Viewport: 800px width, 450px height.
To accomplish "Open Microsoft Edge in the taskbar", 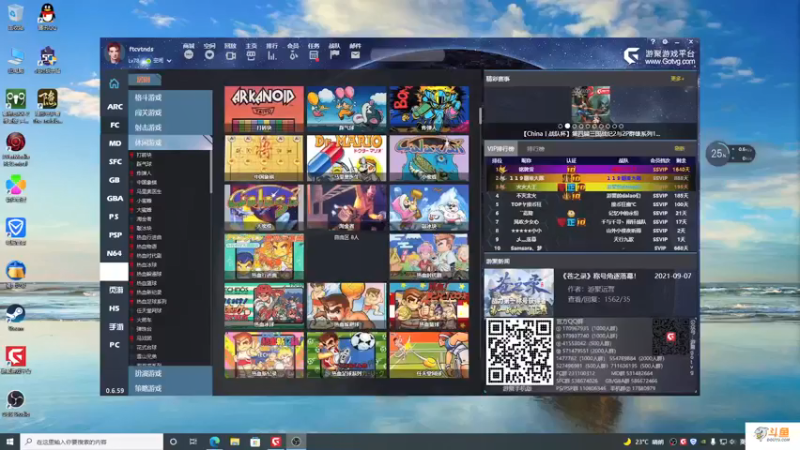I will coord(214,441).
